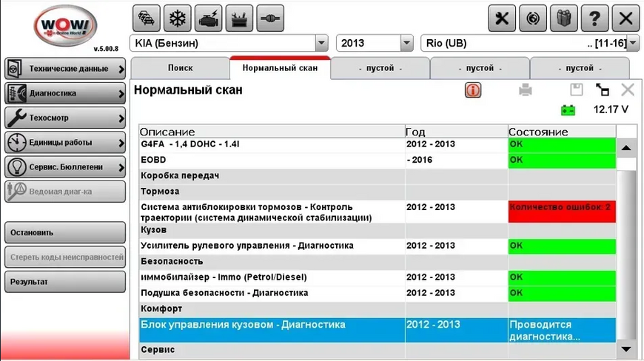Click the update globe icon
Viewport: 644px width, 361px height.
(x=533, y=18)
